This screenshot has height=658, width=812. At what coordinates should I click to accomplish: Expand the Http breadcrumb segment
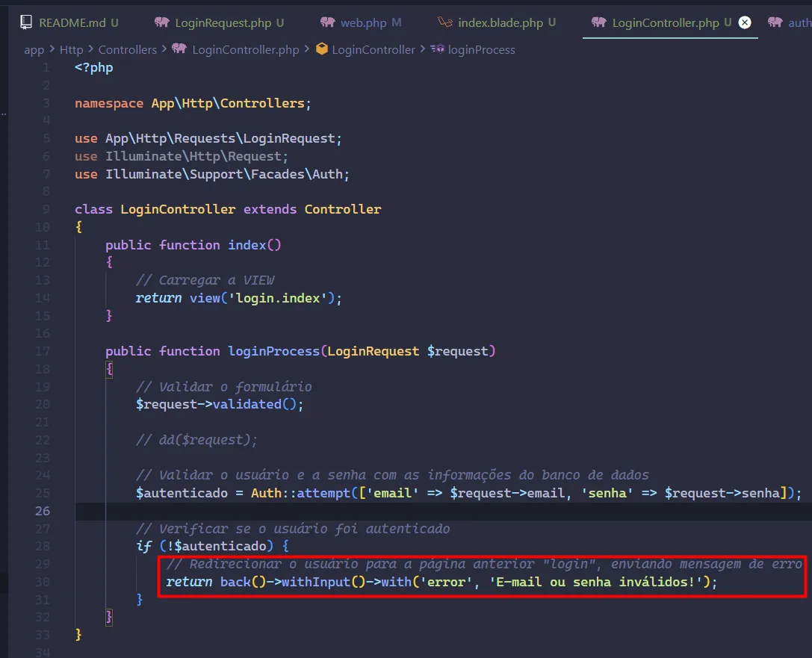[72, 49]
